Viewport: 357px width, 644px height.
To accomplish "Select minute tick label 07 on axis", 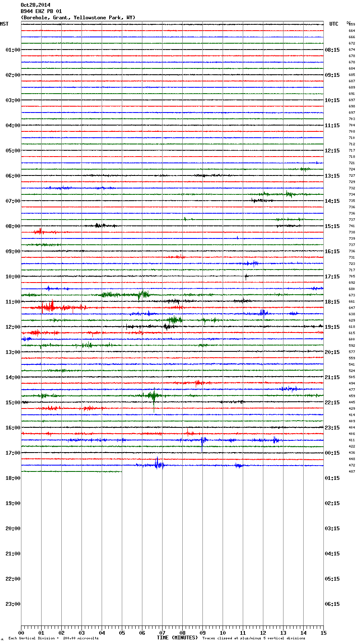I will pos(162,633).
